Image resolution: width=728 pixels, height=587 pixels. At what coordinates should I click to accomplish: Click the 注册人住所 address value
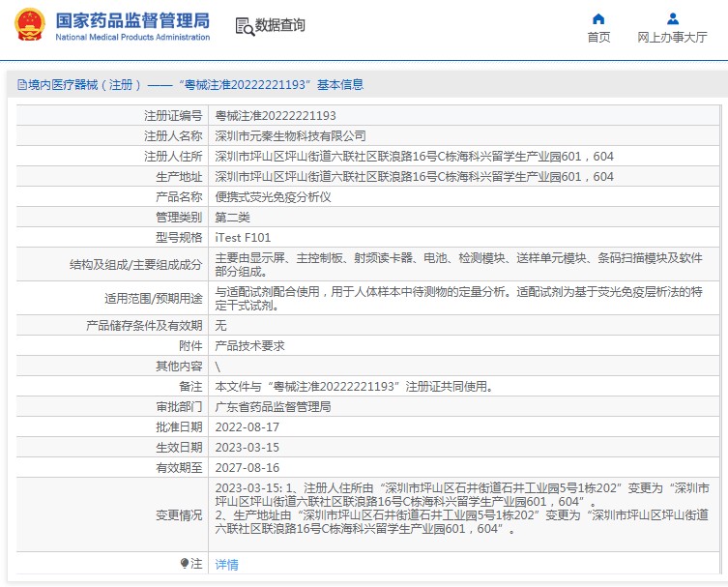(x=414, y=157)
